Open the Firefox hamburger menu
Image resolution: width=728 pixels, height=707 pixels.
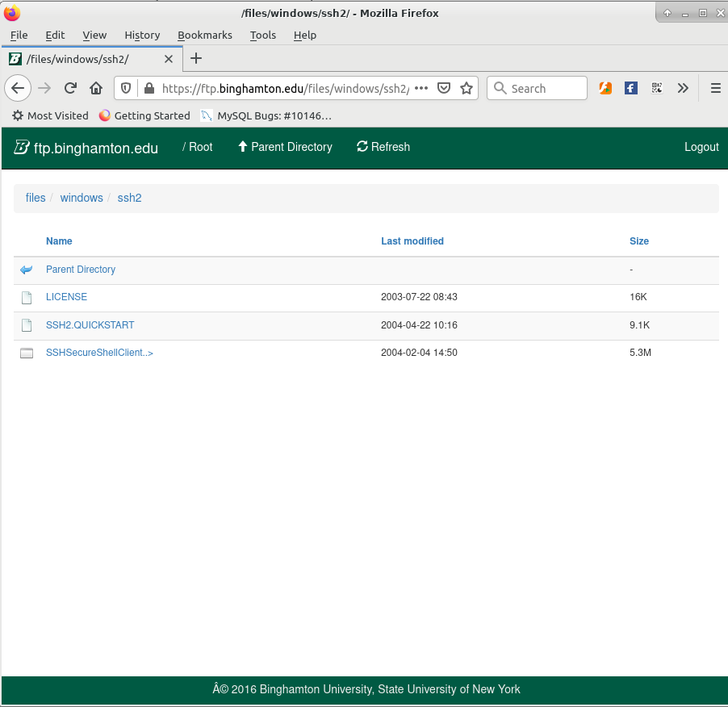coord(715,88)
